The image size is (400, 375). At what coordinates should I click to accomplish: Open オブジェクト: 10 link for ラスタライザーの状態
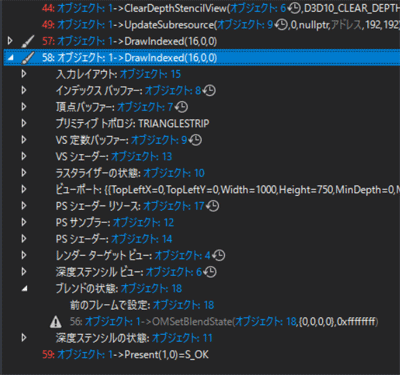174,173
